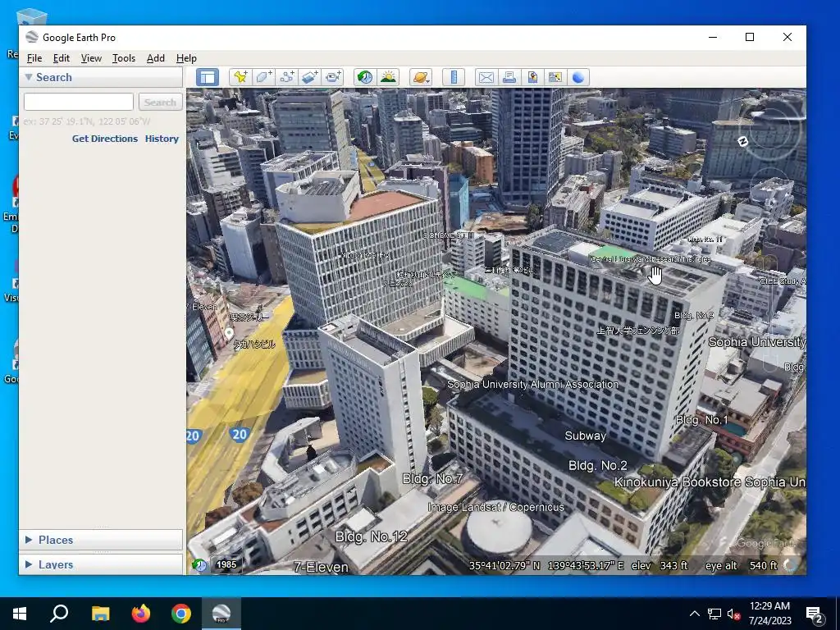Open the View menu
Screen dimensions: 840x630
(91, 58)
